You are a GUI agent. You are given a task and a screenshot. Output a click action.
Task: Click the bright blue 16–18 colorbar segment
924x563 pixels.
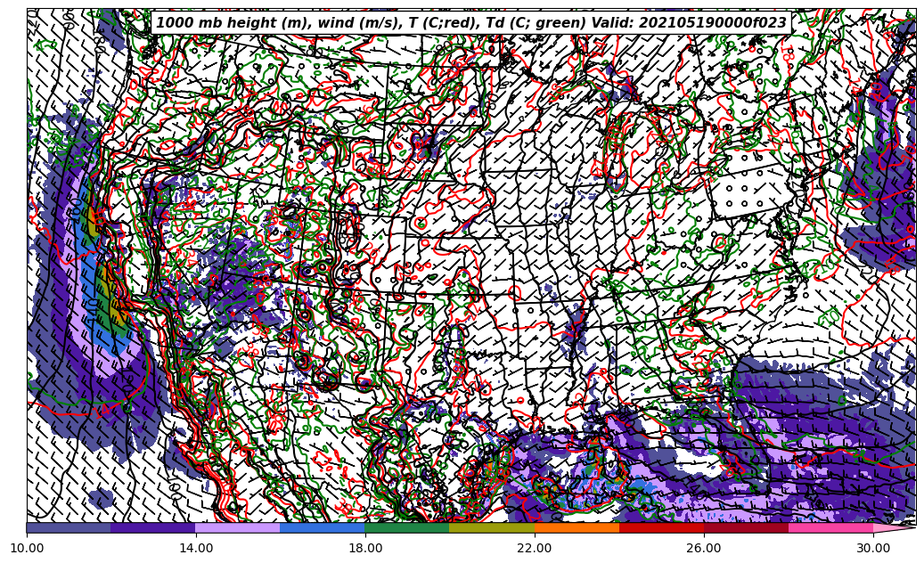(x=323, y=527)
